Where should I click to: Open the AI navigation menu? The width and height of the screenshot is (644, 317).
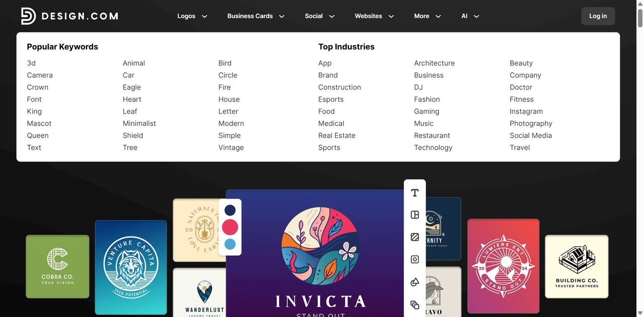[x=470, y=16]
